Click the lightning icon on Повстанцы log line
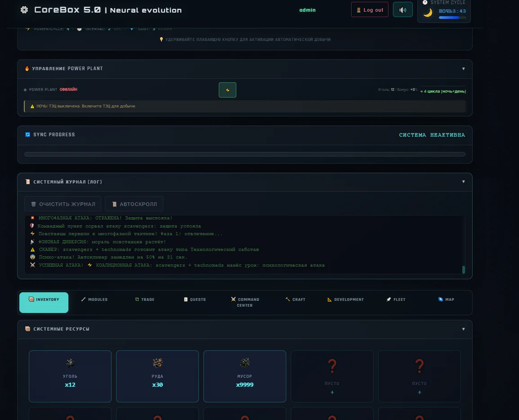This screenshot has width=519, height=420. pos(32,233)
